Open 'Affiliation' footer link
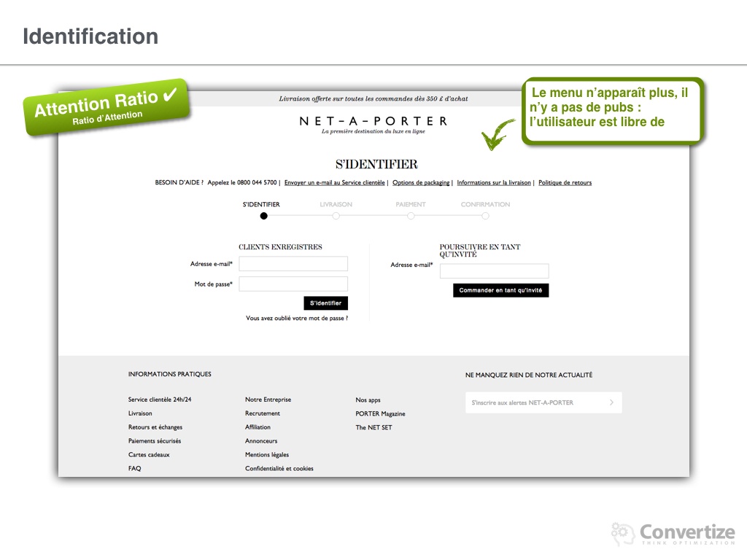Image resolution: width=747 pixels, height=560 pixels. pyautogui.click(x=258, y=427)
